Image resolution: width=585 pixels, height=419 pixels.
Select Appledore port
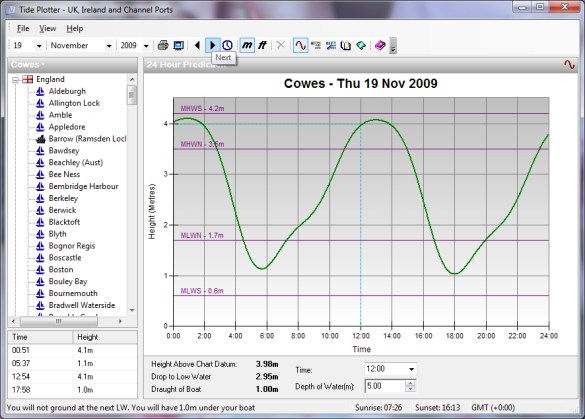point(67,127)
